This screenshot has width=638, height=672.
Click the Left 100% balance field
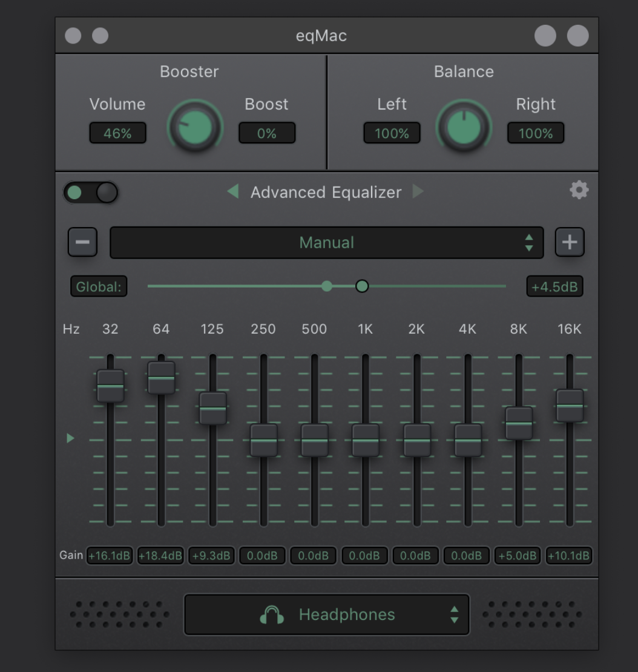coord(392,133)
